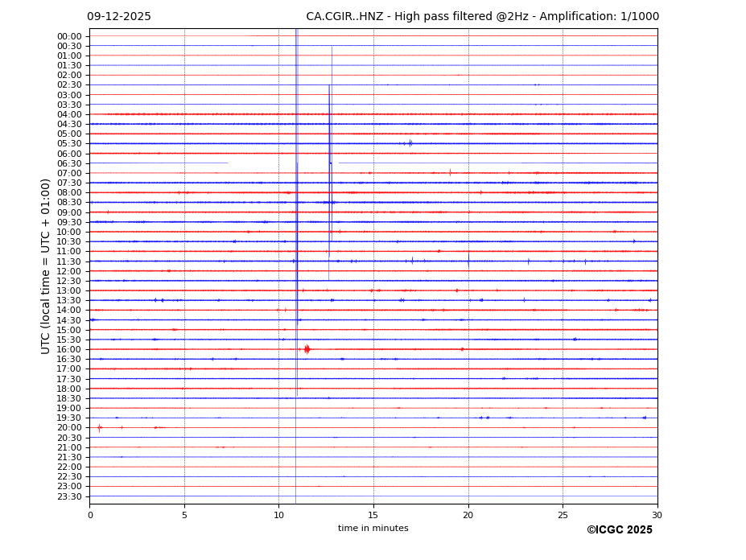
Task: Click the 09-12-2025 date label
Action: pyautogui.click(x=119, y=17)
